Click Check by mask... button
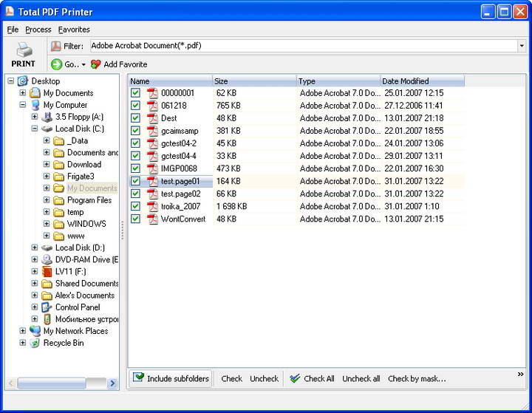This screenshot has height=413, width=532. click(417, 379)
